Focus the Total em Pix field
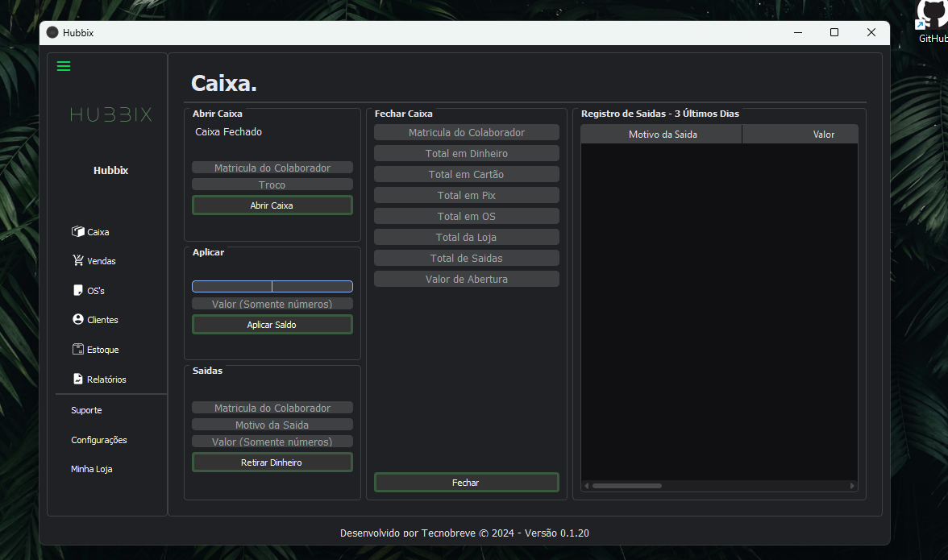The image size is (948, 560). tap(466, 195)
